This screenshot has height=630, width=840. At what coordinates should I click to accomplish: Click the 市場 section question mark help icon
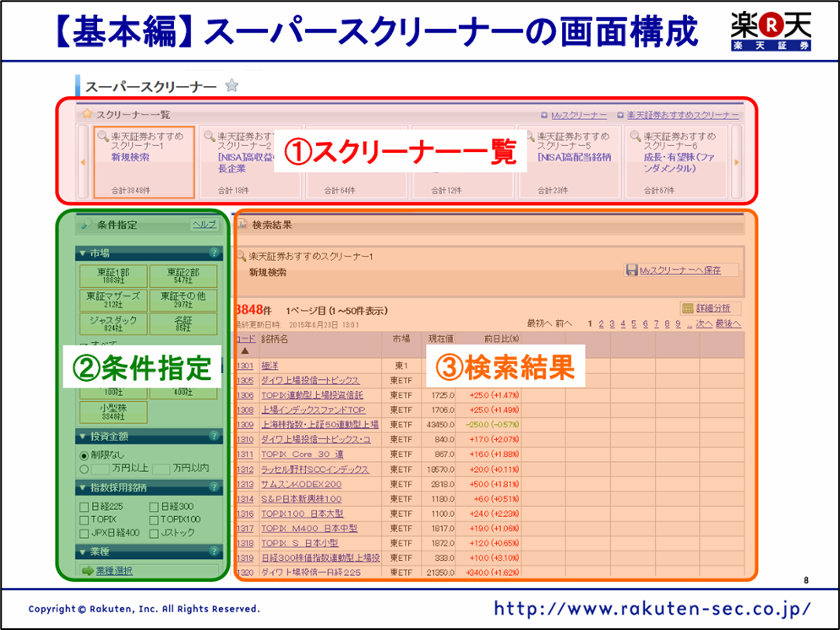[214, 253]
